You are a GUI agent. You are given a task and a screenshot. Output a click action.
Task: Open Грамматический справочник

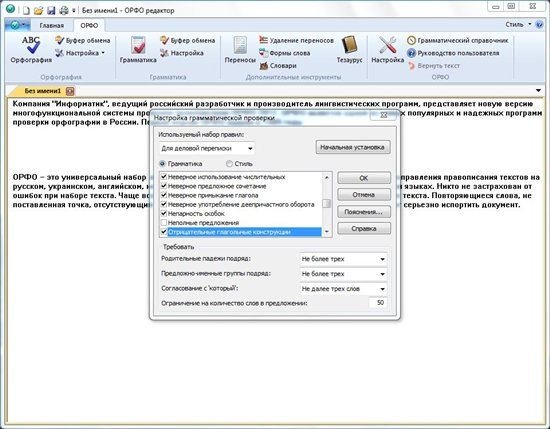click(x=457, y=40)
